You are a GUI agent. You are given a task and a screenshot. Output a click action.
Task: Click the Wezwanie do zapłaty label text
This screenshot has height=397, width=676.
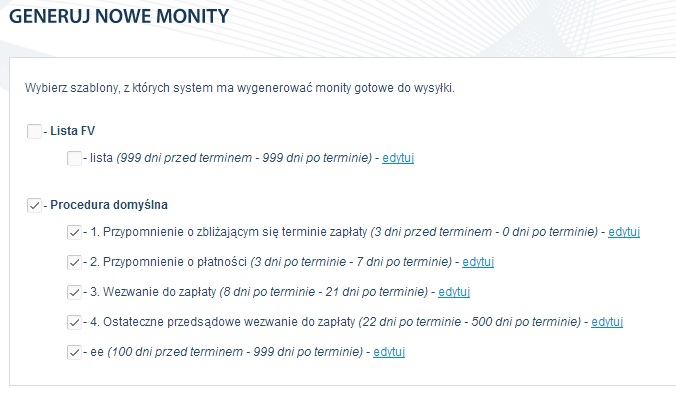pyautogui.click(x=159, y=292)
